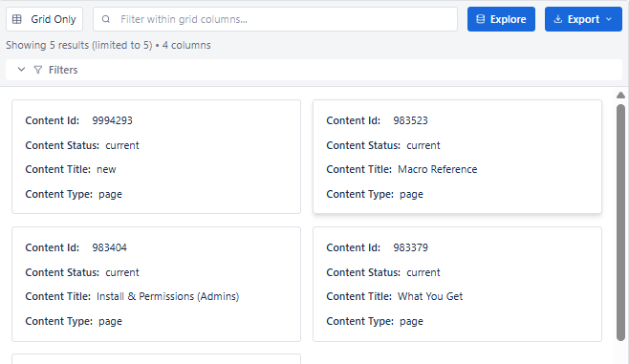Toggle the Grid Only view
Viewport: 629px width, 364px height.
[45, 19]
